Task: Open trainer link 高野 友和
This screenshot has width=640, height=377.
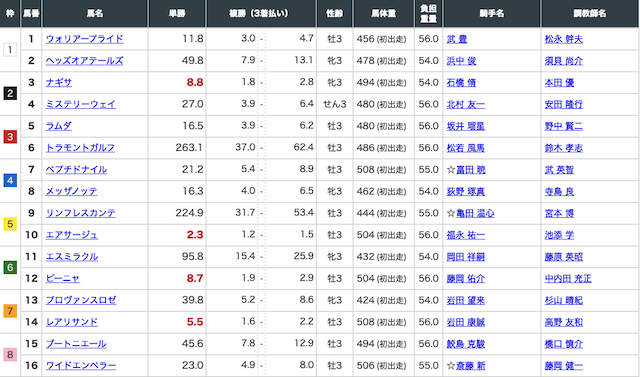Action: tap(564, 322)
